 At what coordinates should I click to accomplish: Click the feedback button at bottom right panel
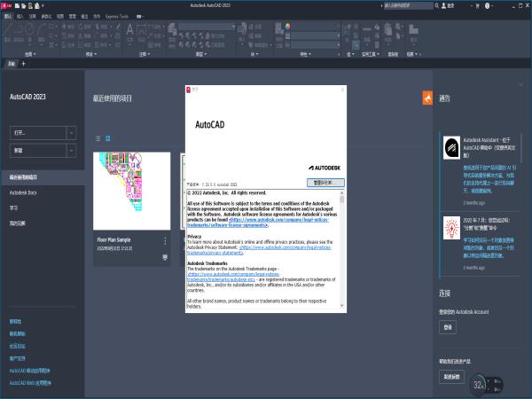pos(451,377)
